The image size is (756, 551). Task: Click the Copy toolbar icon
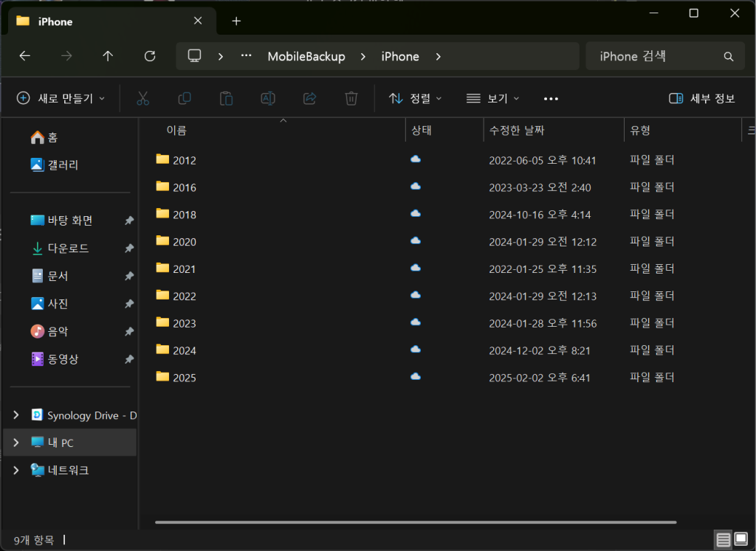coord(185,98)
